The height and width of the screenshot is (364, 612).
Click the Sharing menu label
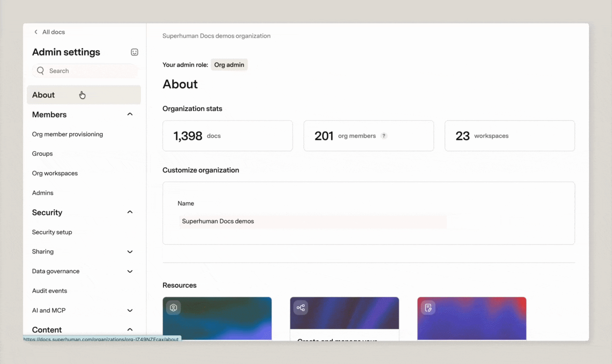pos(43,251)
